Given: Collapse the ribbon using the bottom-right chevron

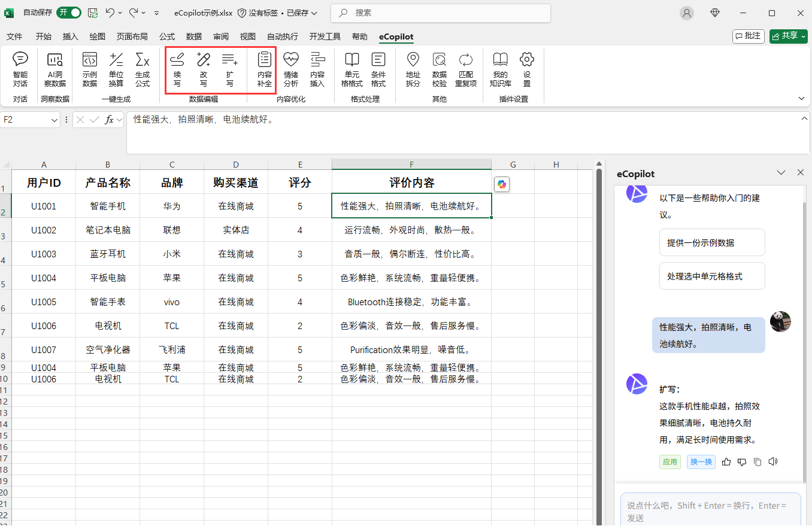Looking at the screenshot, I should click(x=801, y=98).
